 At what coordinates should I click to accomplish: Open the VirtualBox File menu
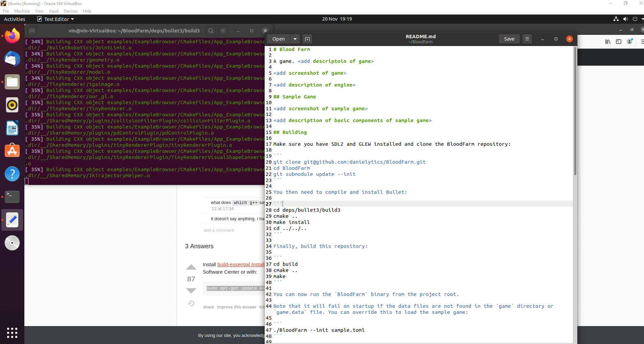click(x=6, y=11)
